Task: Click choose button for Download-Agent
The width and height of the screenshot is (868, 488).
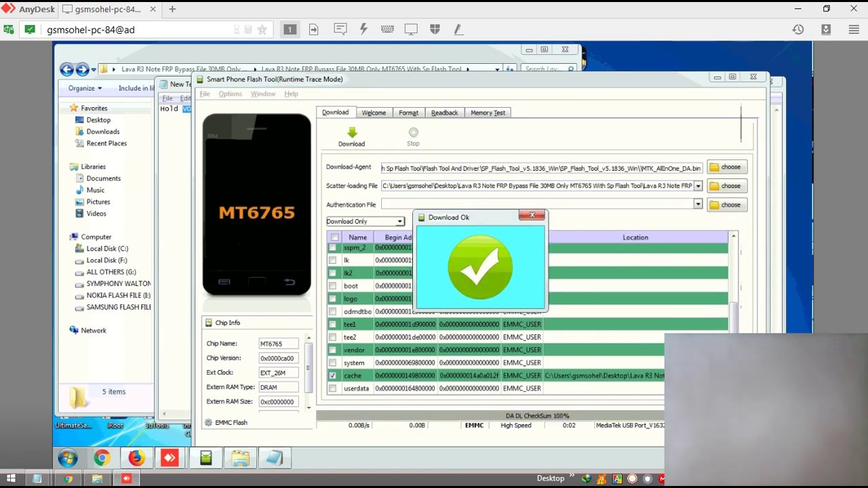Action: pos(726,167)
